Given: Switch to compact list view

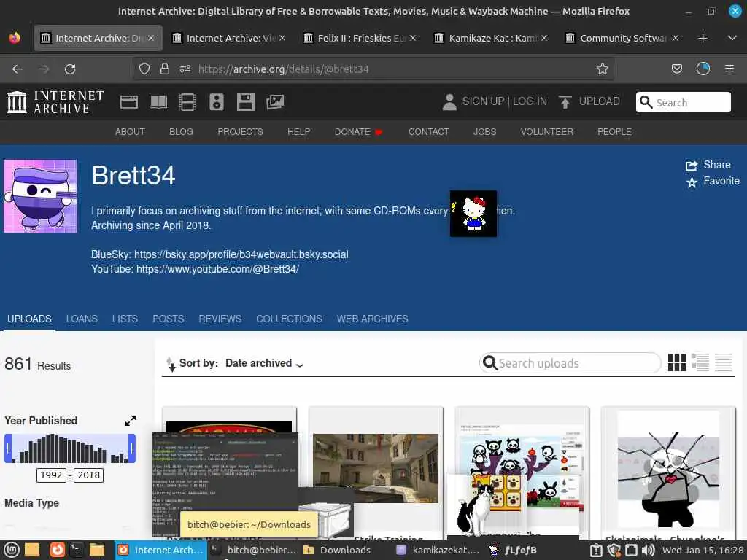Looking at the screenshot, I should (724, 362).
